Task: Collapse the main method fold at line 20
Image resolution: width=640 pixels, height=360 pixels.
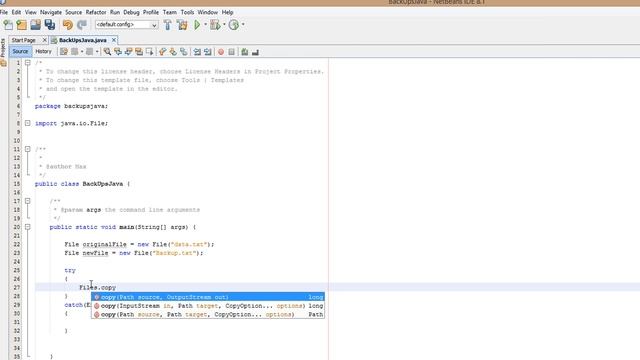Action: (27, 227)
